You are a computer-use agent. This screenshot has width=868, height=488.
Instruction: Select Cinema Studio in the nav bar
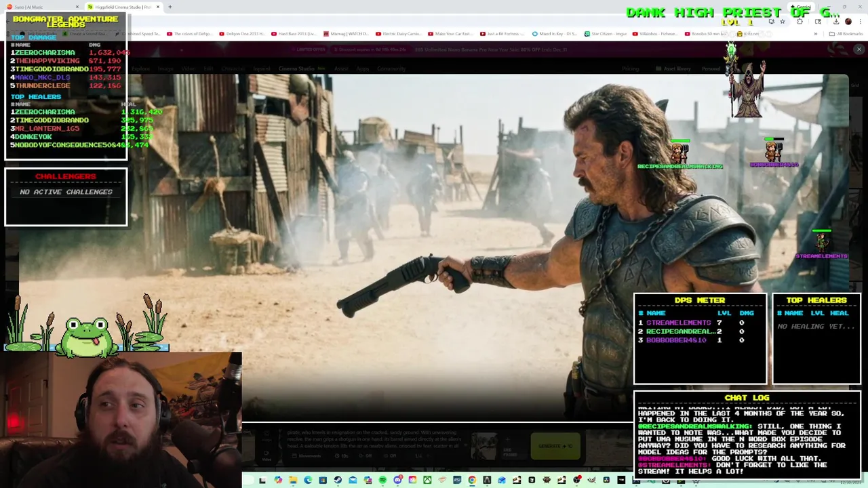(x=297, y=68)
